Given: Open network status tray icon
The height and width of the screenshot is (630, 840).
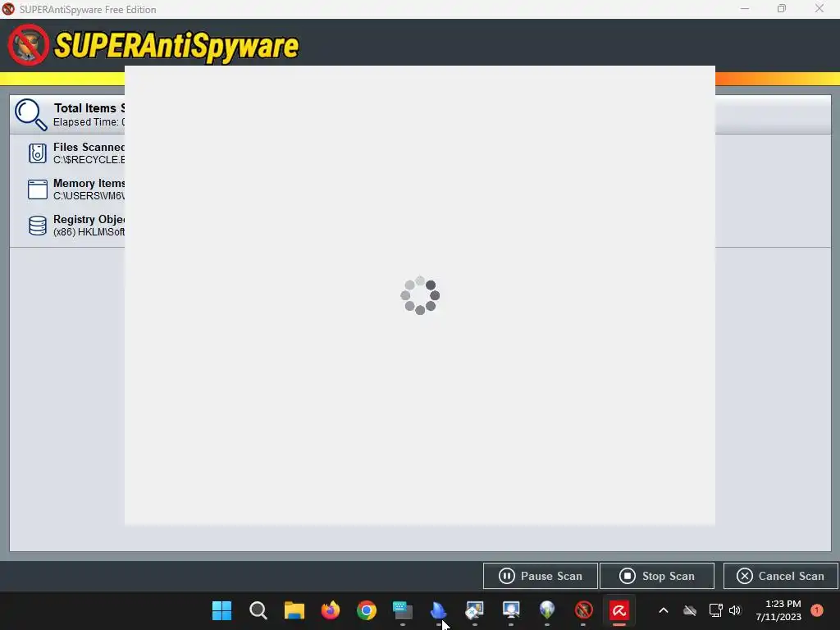Looking at the screenshot, I should [x=715, y=610].
